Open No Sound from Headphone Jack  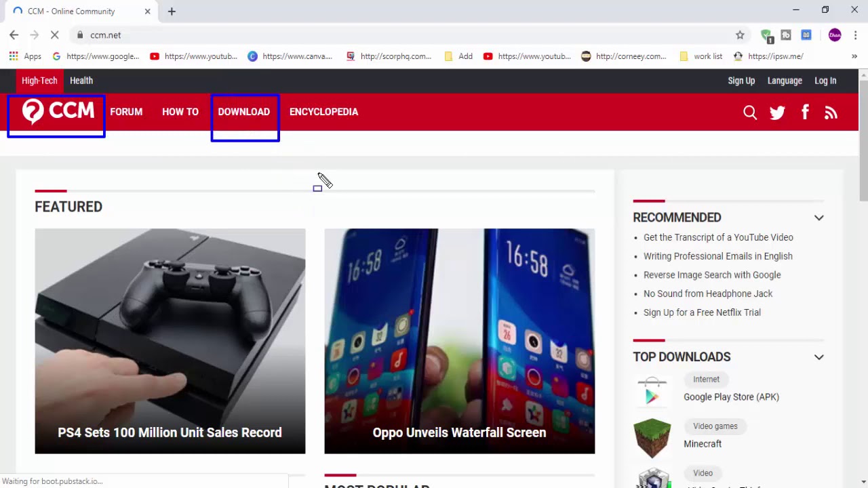tap(708, 293)
